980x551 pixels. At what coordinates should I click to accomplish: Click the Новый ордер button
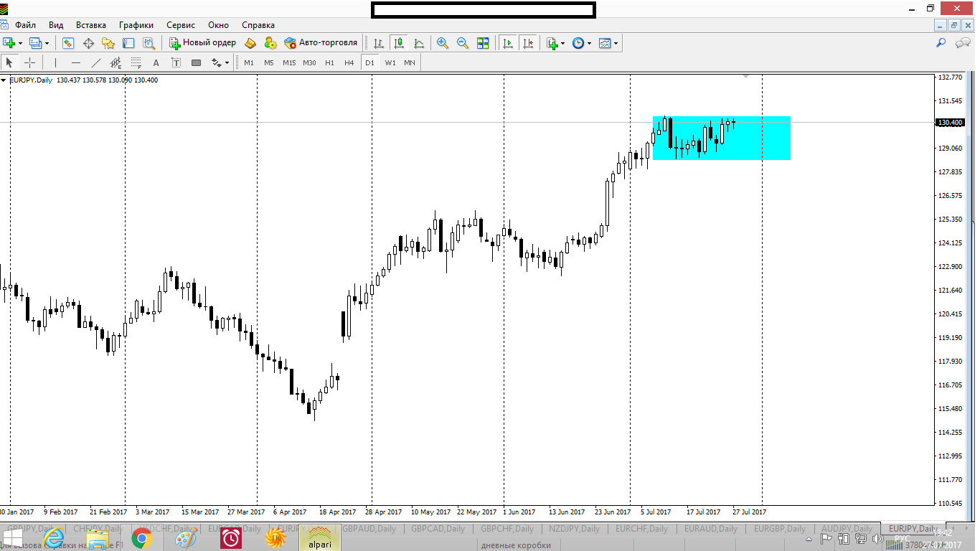203,43
